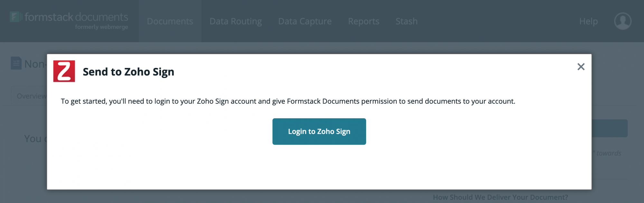Click the Send to Zoho Sign heading
This screenshot has height=203, width=644.
pyautogui.click(x=128, y=72)
